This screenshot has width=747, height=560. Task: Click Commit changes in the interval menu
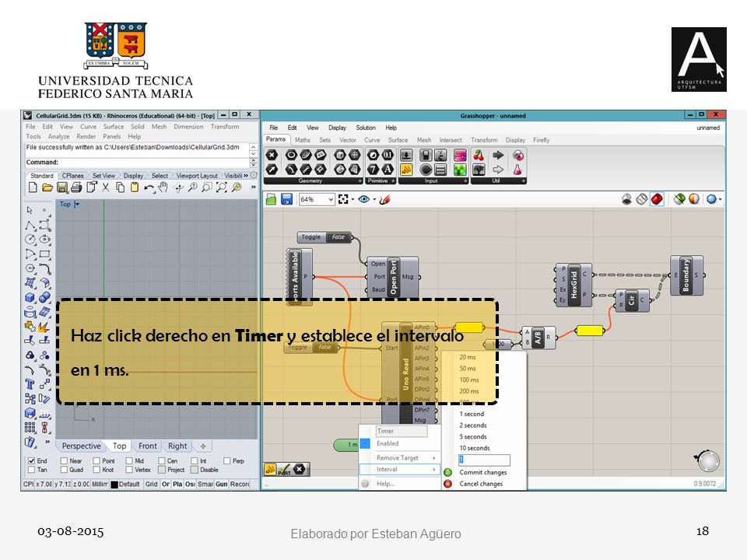pyautogui.click(x=483, y=472)
